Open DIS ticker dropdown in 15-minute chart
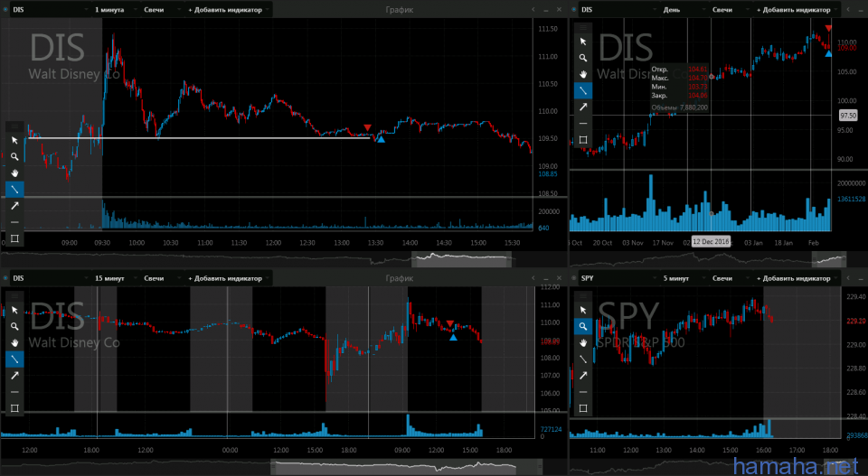Screen dimensions: 868x476 [50, 278]
